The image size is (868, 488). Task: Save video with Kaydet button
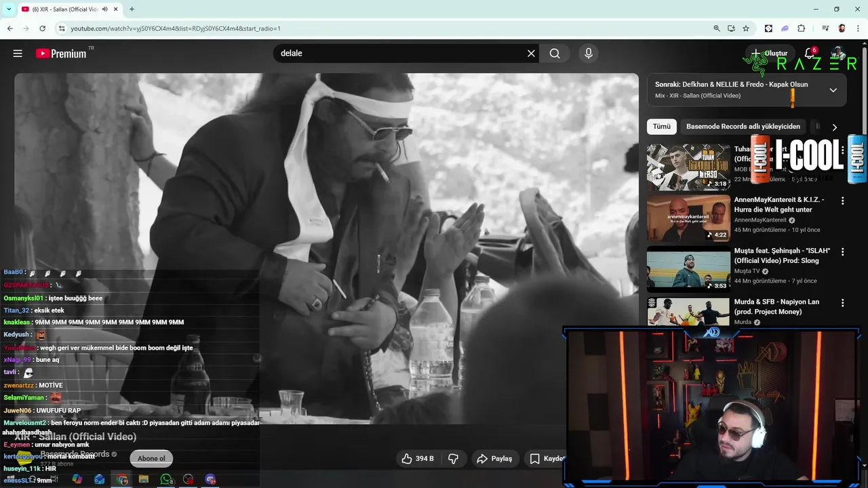tap(547, 459)
